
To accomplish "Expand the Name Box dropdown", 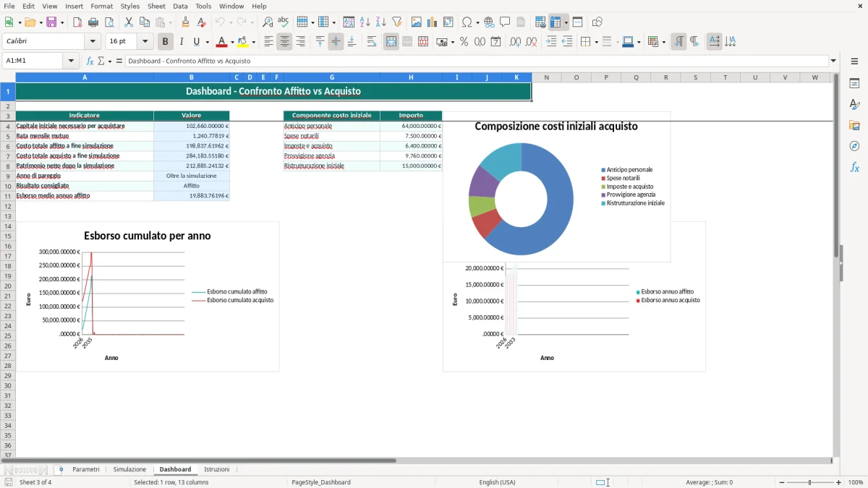I will tap(71, 61).
